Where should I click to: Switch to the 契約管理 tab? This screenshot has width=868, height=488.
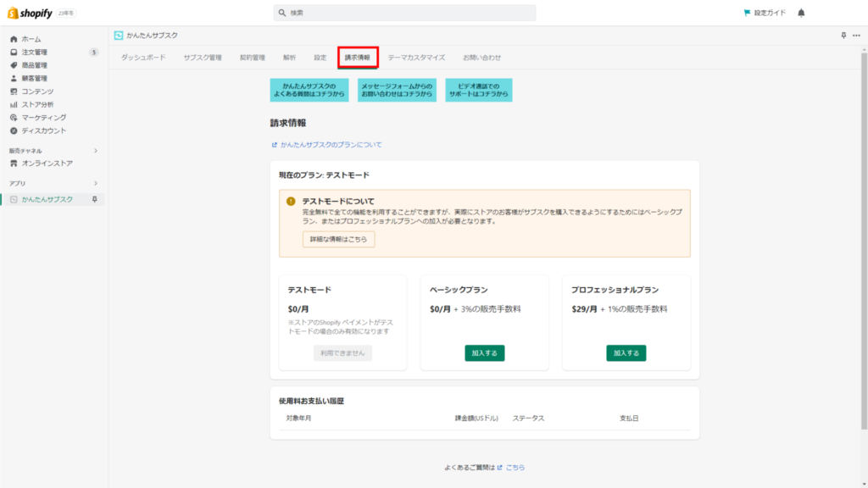tap(253, 58)
